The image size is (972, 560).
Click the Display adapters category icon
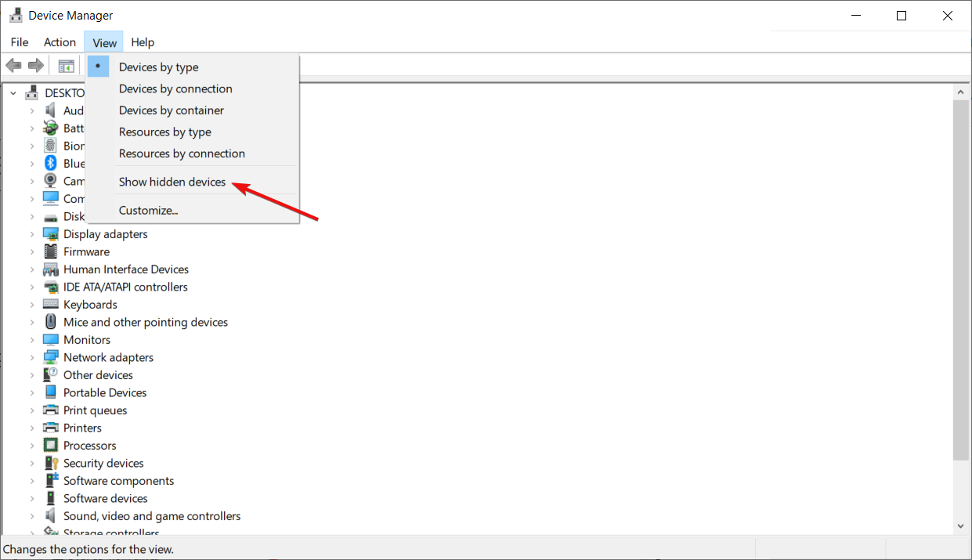[x=51, y=234]
